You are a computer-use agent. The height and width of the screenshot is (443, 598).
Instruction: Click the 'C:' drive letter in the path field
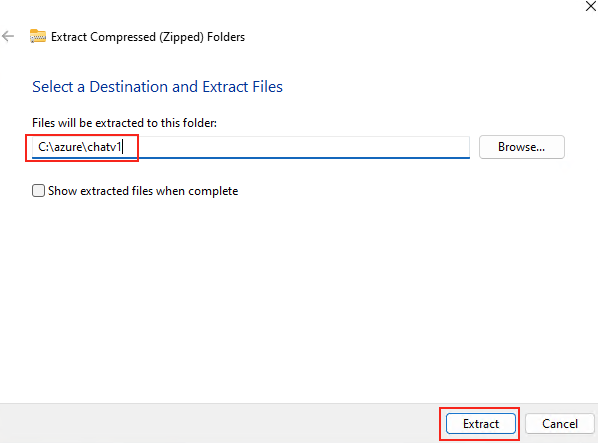point(43,147)
